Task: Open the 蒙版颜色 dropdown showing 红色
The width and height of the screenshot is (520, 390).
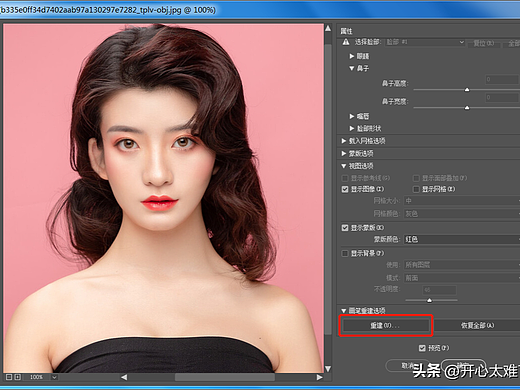Action: pos(462,239)
